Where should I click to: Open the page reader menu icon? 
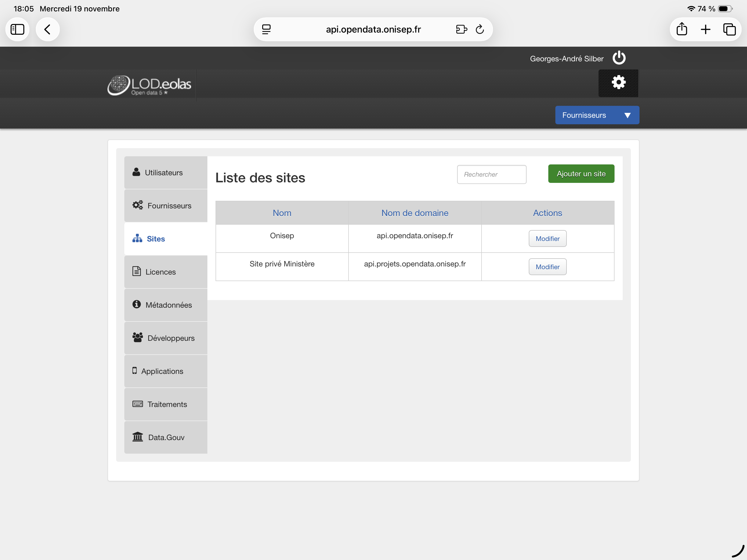pos(266,29)
